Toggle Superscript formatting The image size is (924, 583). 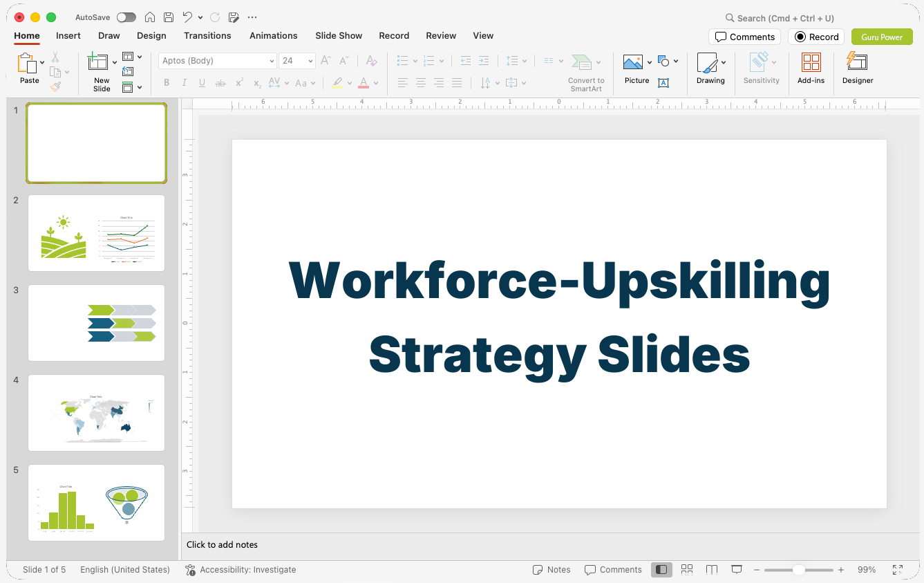[239, 83]
